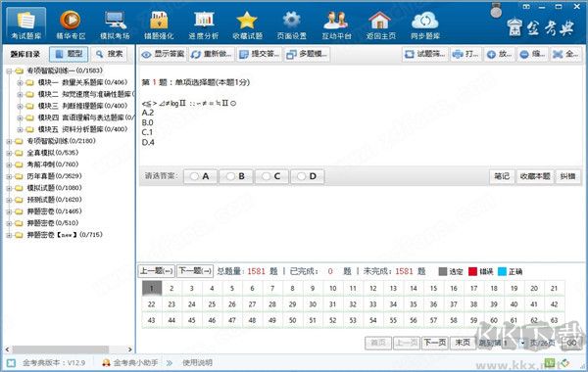The image size is (588, 372).
Task: Click the tree panel horizontal scrollbar
Action: 61,349
